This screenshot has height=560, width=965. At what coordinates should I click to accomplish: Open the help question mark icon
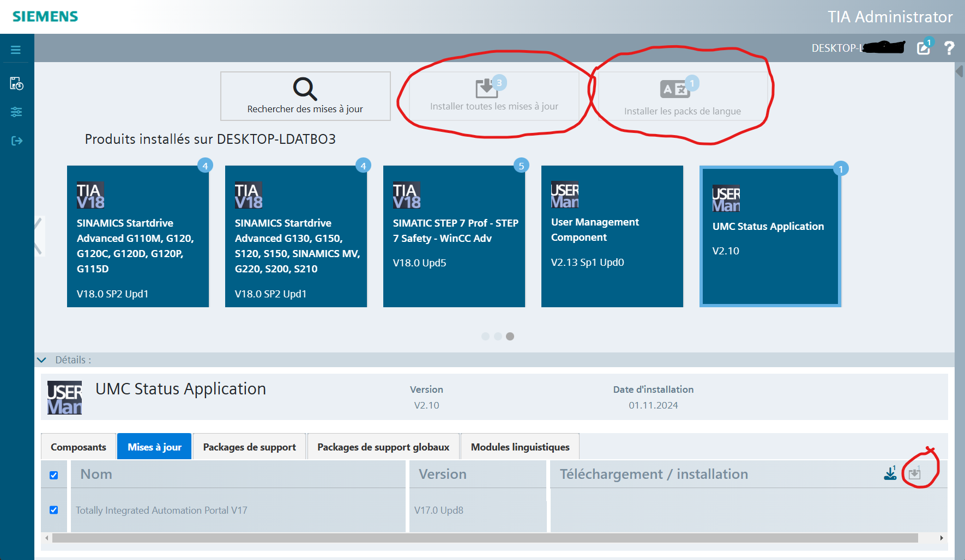(x=949, y=48)
